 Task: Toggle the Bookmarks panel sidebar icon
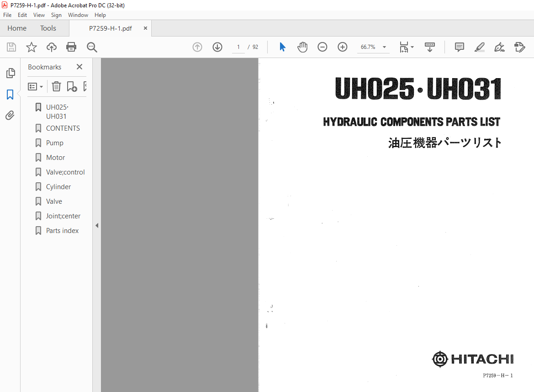(x=10, y=94)
